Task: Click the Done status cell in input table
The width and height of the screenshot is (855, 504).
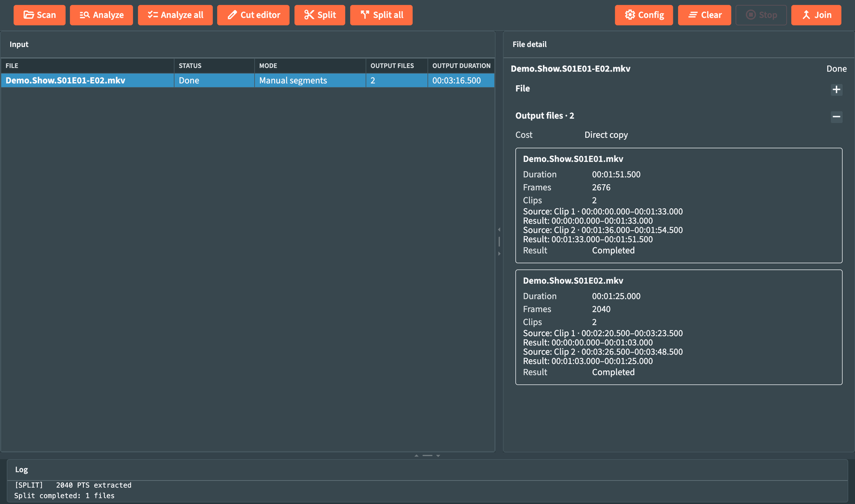Action: [x=214, y=81]
